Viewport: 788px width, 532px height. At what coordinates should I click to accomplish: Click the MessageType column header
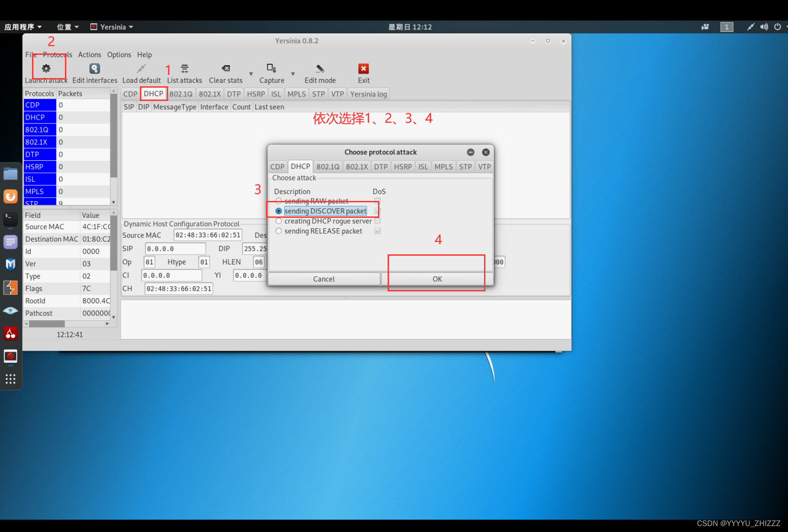[x=175, y=107]
